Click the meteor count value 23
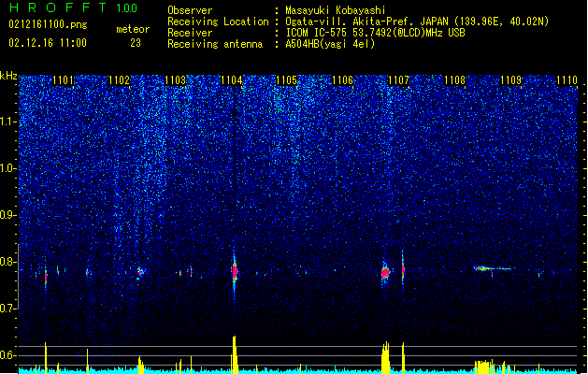Screen dimensions: 588x374 (x=136, y=43)
